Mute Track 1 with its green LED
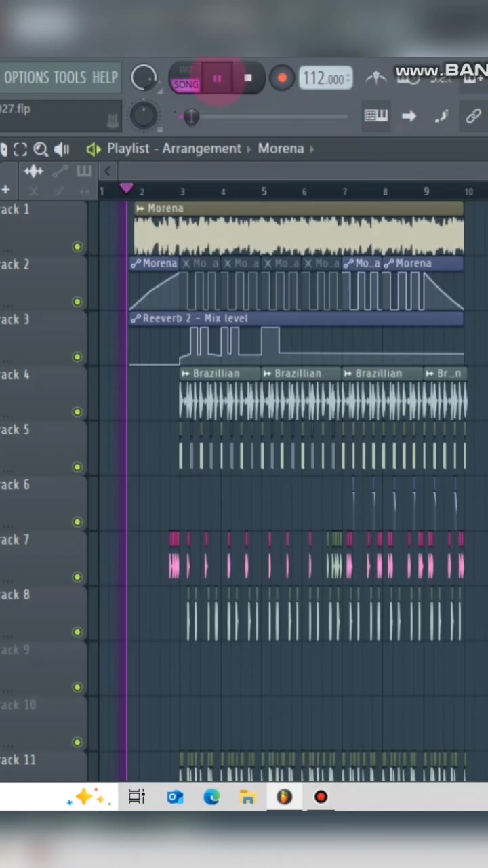488x868 pixels. 77,247
